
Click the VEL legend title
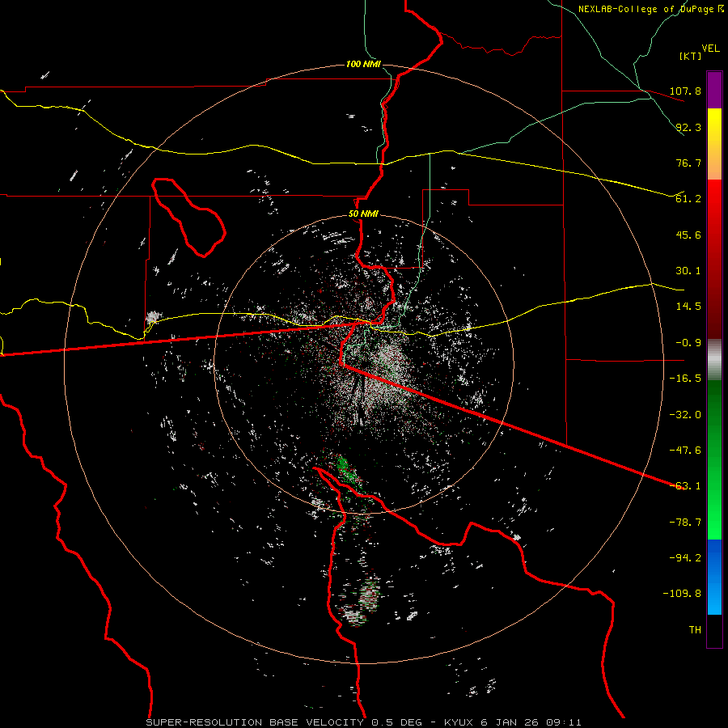tap(710, 49)
